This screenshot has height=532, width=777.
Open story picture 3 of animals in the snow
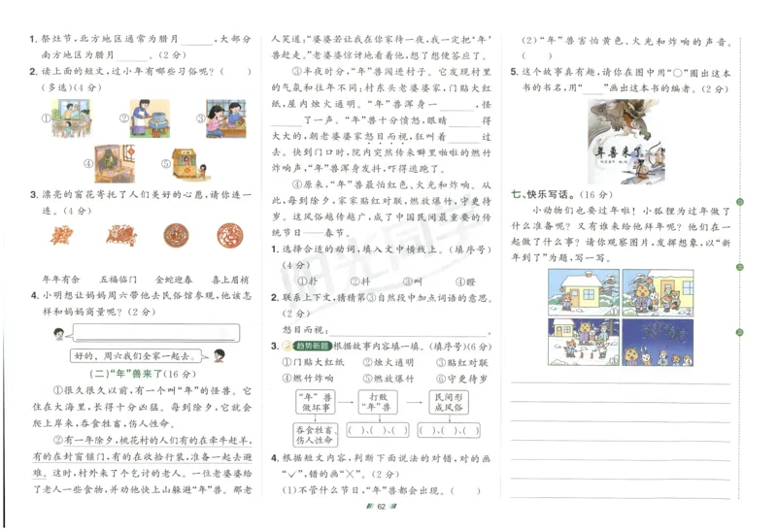tap(584, 343)
